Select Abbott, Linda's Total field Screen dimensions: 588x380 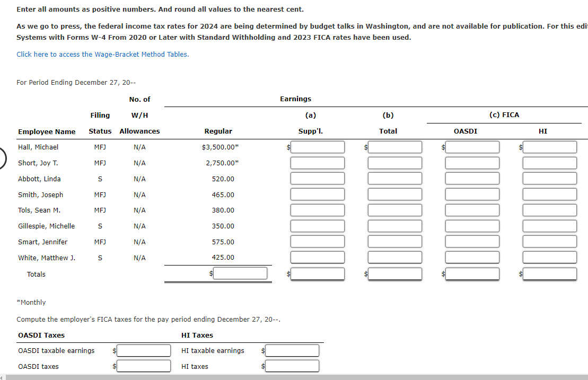(x=394, y=178)
